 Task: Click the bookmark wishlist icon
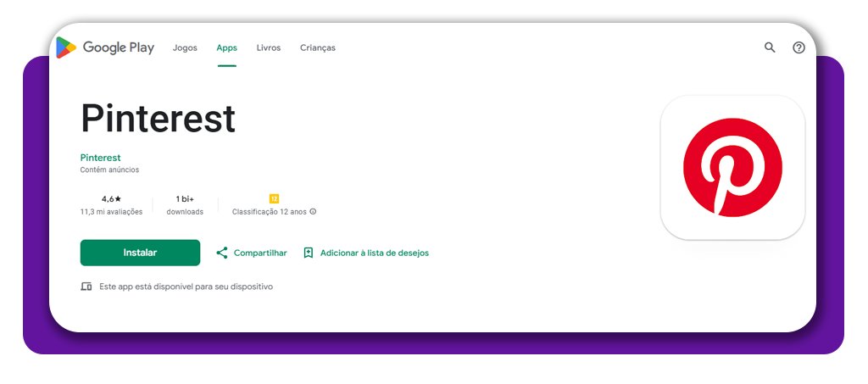[309, 253]
